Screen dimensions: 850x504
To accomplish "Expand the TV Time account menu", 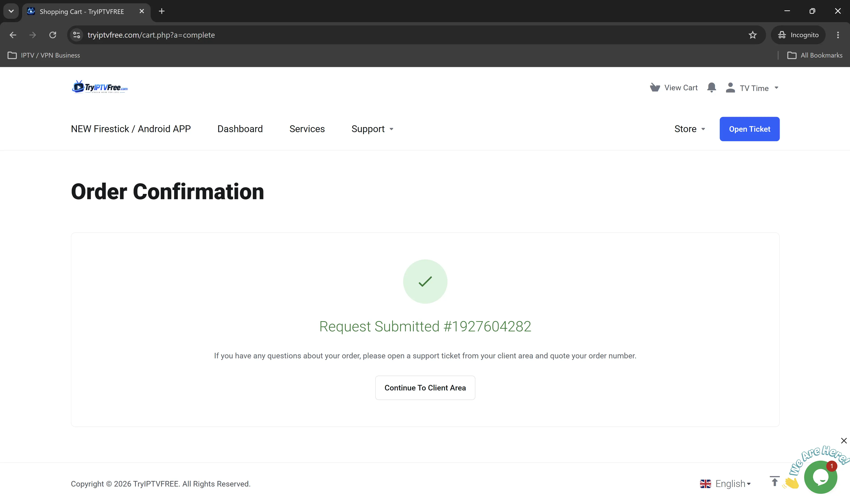I will 752,88.
